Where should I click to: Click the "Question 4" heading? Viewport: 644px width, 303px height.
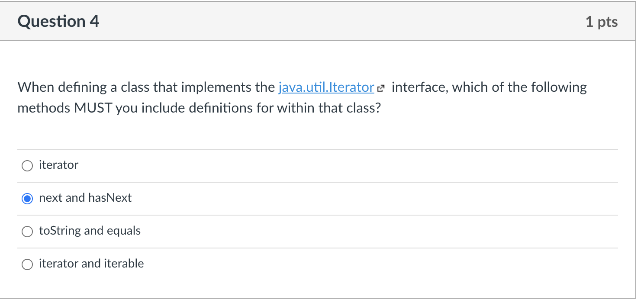[x=58, y=21]
